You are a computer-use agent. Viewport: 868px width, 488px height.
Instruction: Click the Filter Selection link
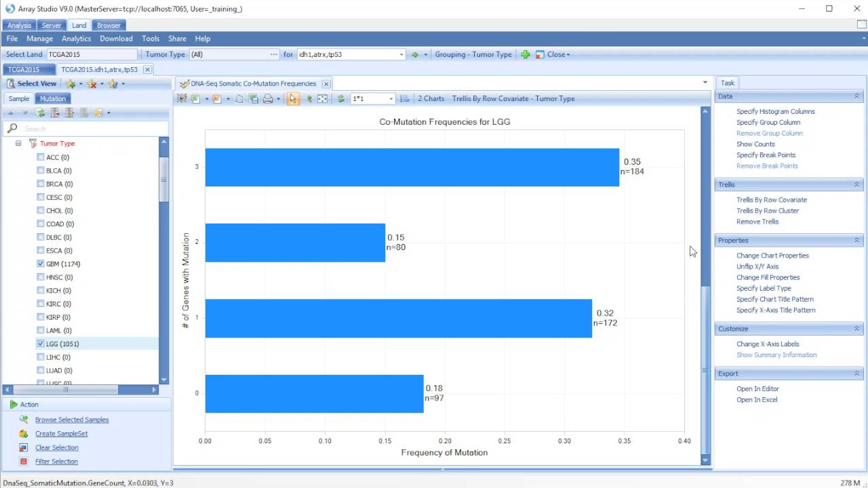(56, 462)
